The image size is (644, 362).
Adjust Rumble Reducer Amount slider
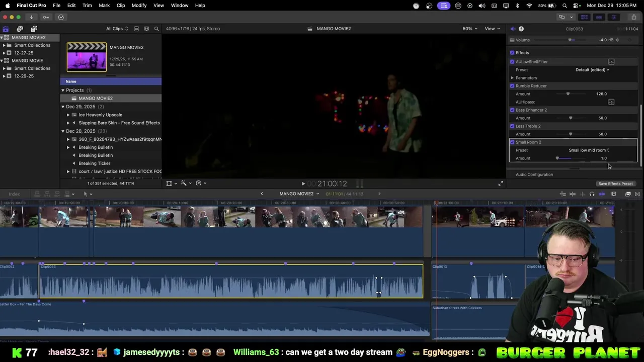(x=568, y=94)
